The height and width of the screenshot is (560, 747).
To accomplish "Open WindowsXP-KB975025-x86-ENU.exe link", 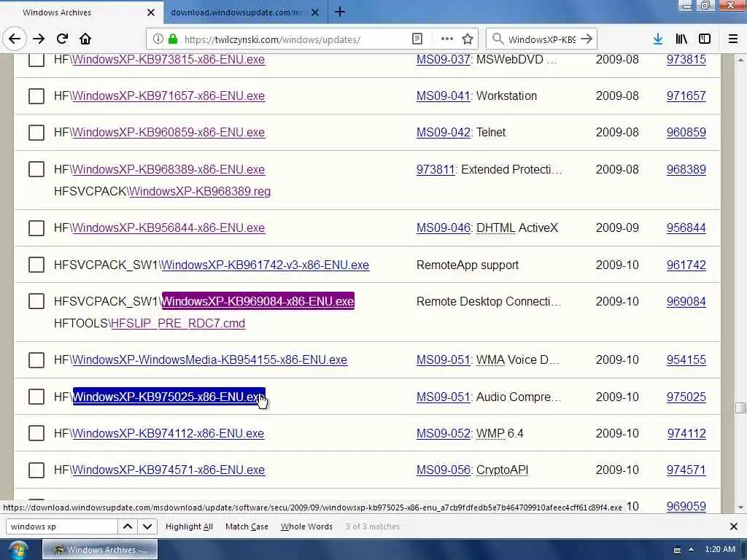I will [169, 397].
